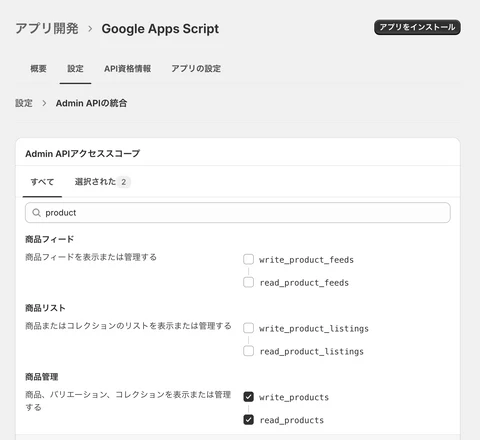This screenshot has width=480, height=440.
Task: Click 設定 breadcrumb link
Action: coord(24,103)
